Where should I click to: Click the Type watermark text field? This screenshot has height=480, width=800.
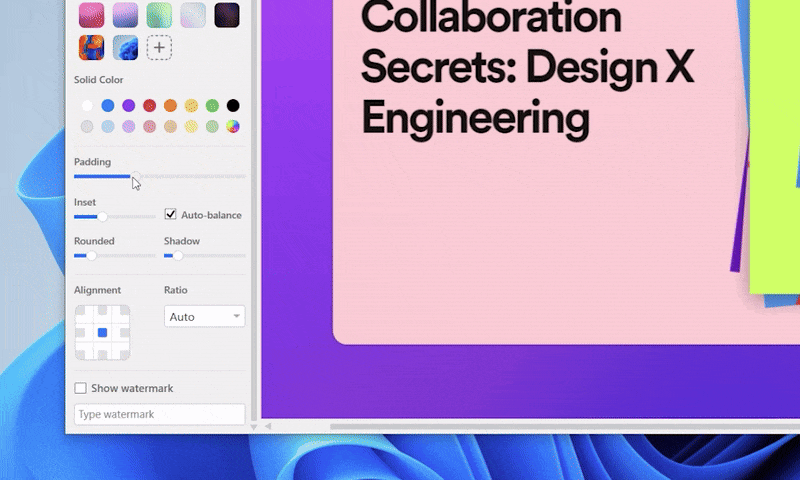[x=159, y=414]
